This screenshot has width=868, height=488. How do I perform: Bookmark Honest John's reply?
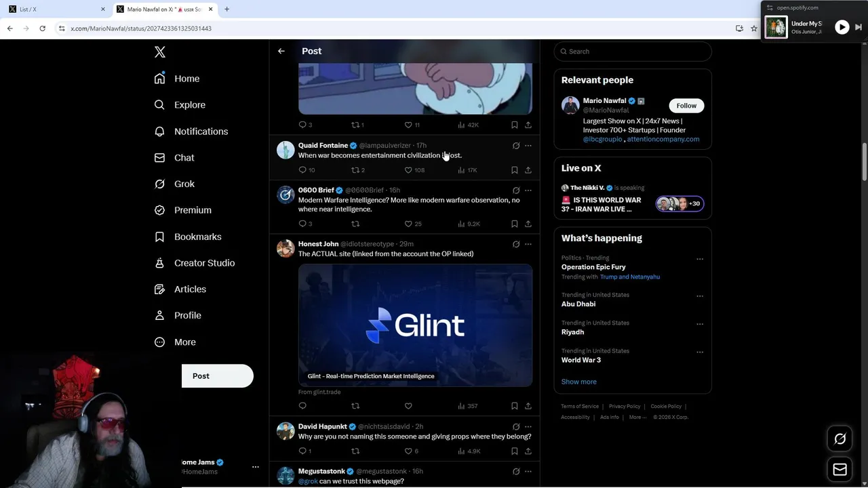[x=514, y=406]
